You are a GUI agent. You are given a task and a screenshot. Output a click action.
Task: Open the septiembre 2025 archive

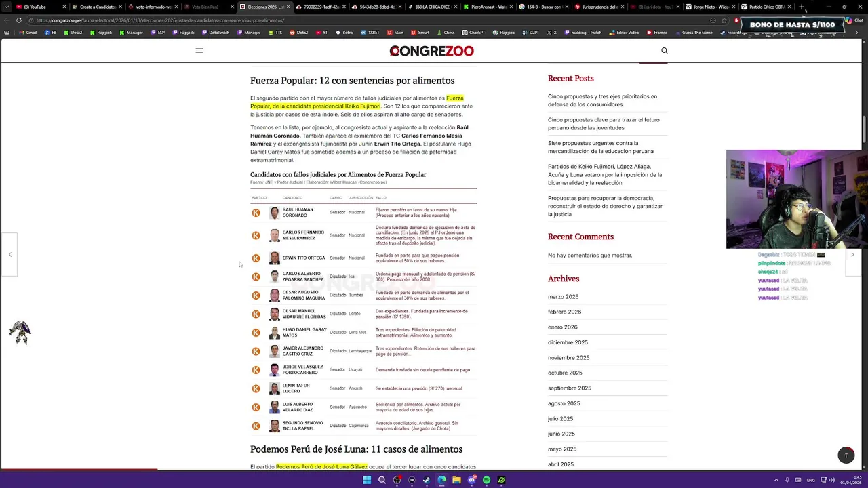570,388
